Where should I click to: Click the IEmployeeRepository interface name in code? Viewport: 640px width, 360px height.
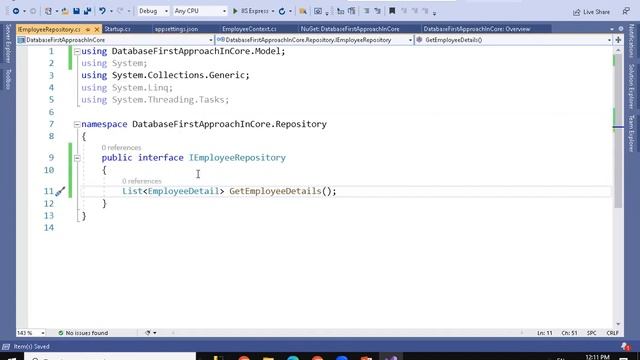237,158
